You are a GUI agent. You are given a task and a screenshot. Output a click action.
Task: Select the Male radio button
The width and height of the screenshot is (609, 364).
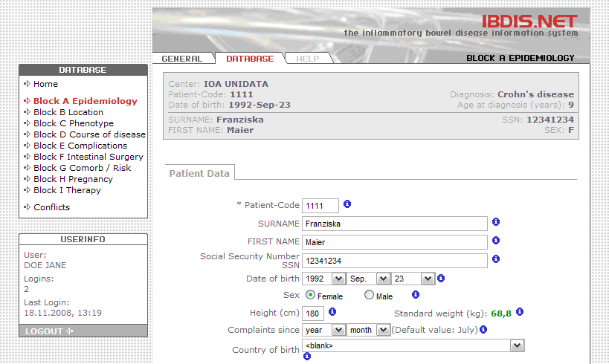tap(369, 295)
